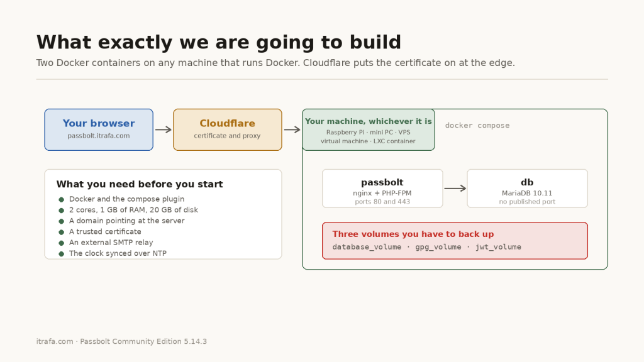Select the passbolt container box title
Viewport: 644px width, 362px height.
click(382, 182)
